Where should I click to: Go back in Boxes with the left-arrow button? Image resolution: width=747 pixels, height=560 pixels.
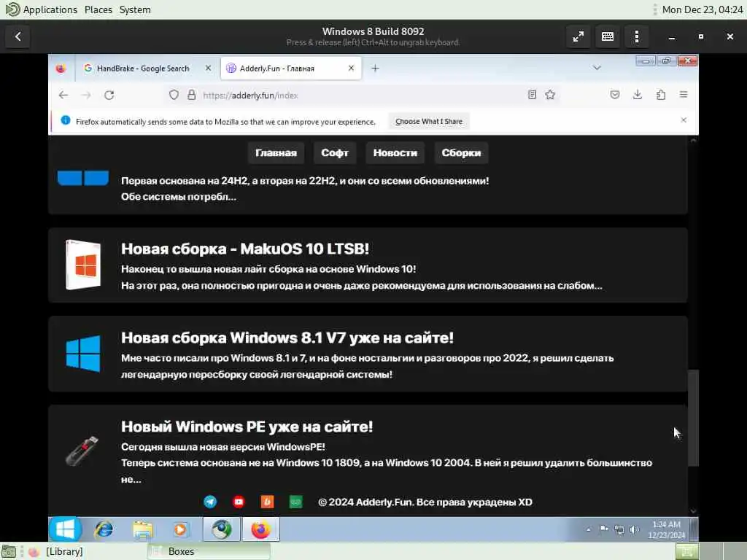pyautogui.click(x=18, y=36)
